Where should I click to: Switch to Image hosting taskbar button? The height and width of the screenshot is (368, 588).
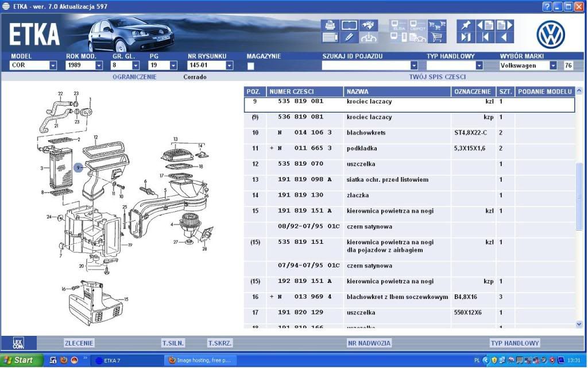200,361
